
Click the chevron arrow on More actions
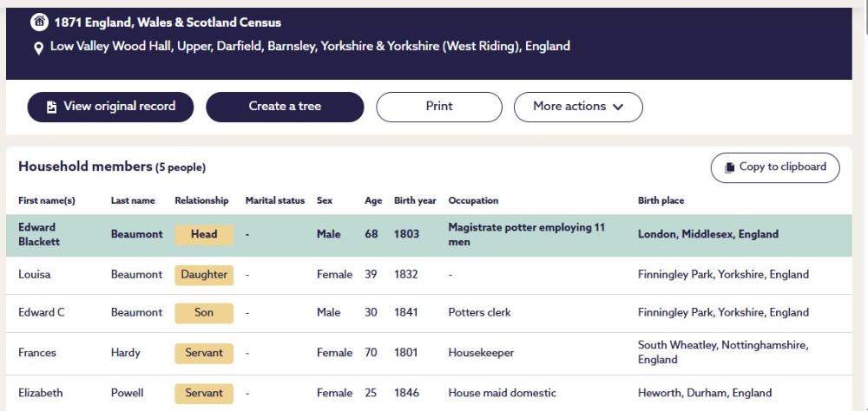pos(618,107)
